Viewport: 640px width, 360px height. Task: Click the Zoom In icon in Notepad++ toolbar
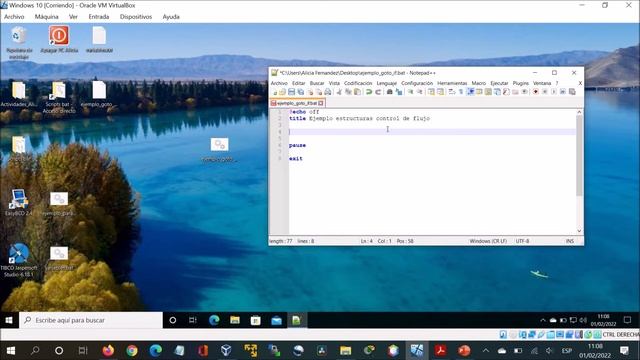[x=411, y=92]
